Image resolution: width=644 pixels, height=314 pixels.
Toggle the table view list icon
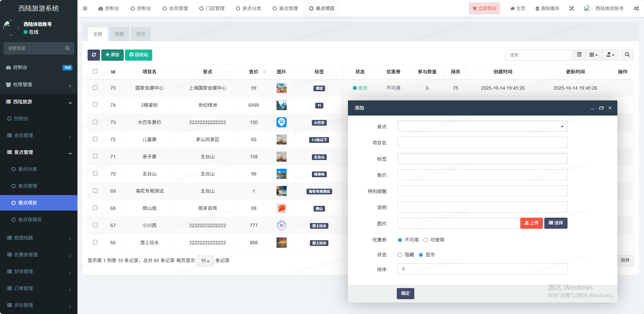(579, 55)
